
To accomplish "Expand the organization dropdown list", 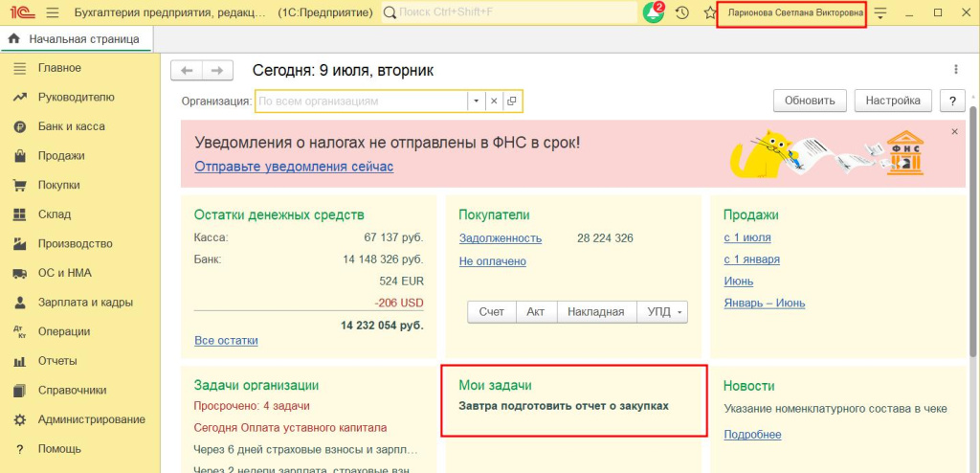I will (477, 101).
